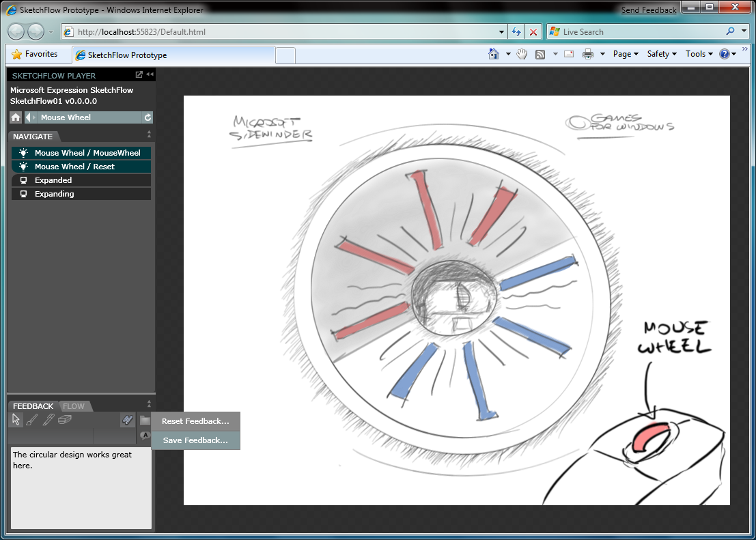Select the highlighter pen tool
The width and height of the screenshot is (756, 540).
click(48, 421)
